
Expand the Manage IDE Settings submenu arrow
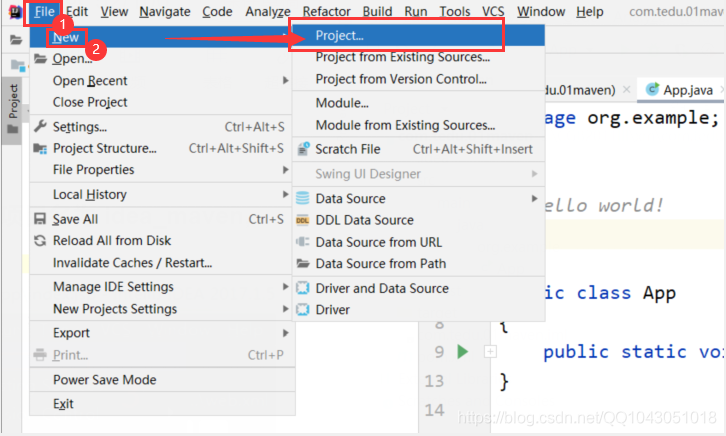286,287
